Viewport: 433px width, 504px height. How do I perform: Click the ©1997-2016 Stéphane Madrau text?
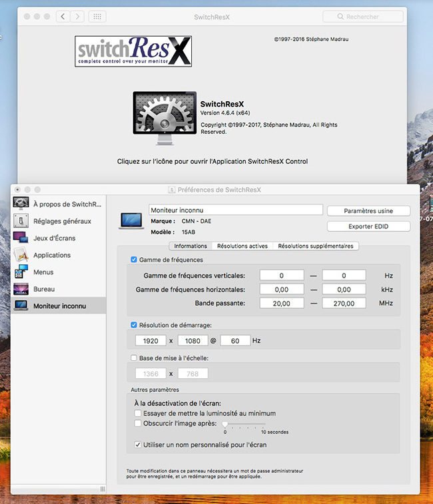[311, 39]
